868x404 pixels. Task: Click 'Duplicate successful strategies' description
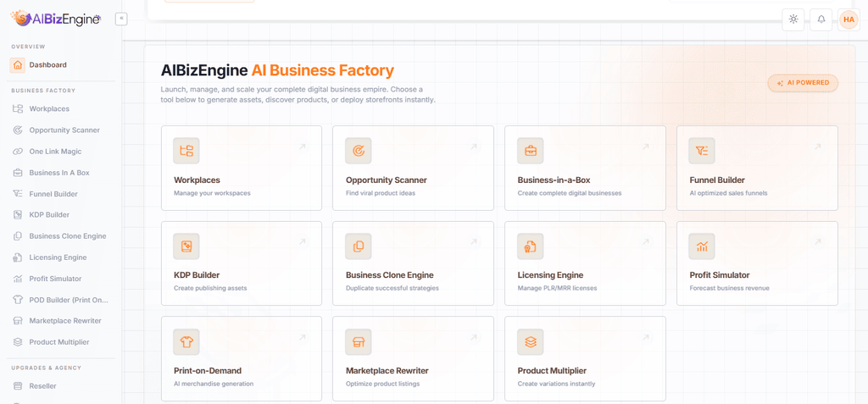392,288
